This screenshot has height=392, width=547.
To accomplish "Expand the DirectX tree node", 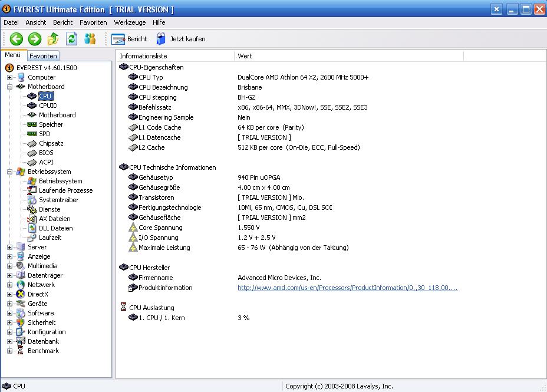I will click(10, 294).
